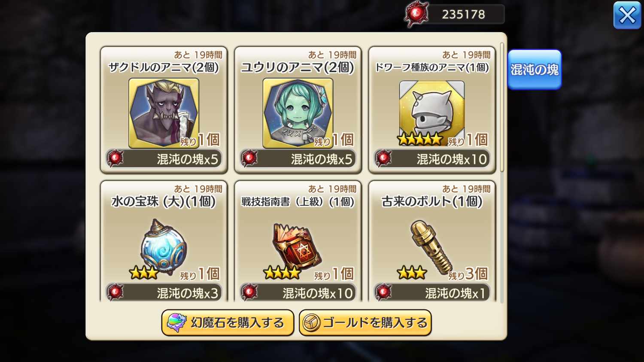This screenshot has width=644, height=362.
Task: Buy 戦技指南書 for 混沌の塊x10
Action: 298,292
